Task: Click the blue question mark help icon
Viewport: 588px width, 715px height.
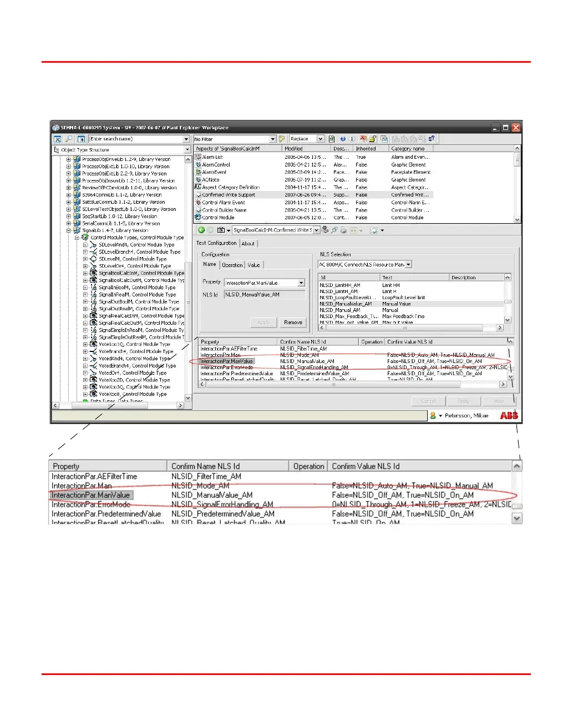Action: pos(343,139)
